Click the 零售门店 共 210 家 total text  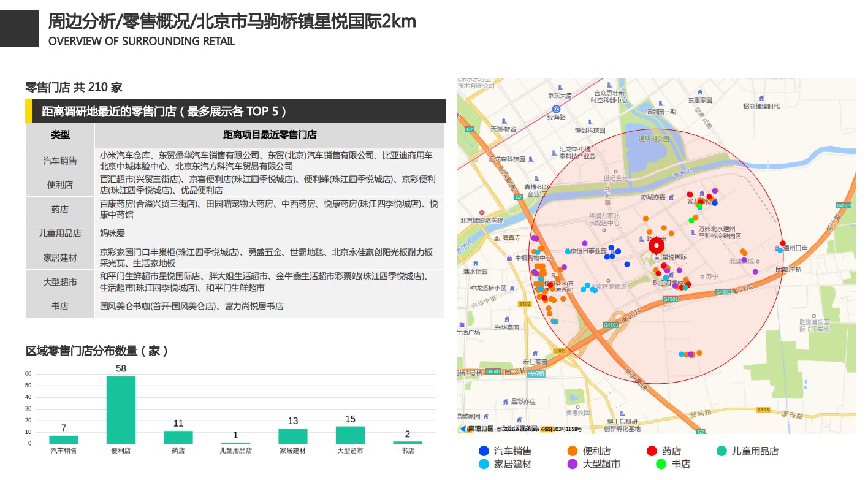(x=74, y=87)
